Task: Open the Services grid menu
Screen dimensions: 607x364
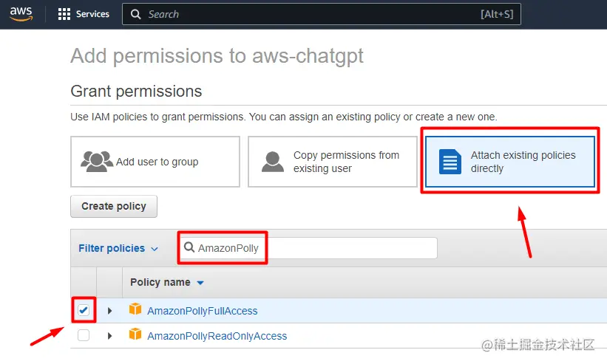Action: (x=64, y=14)
